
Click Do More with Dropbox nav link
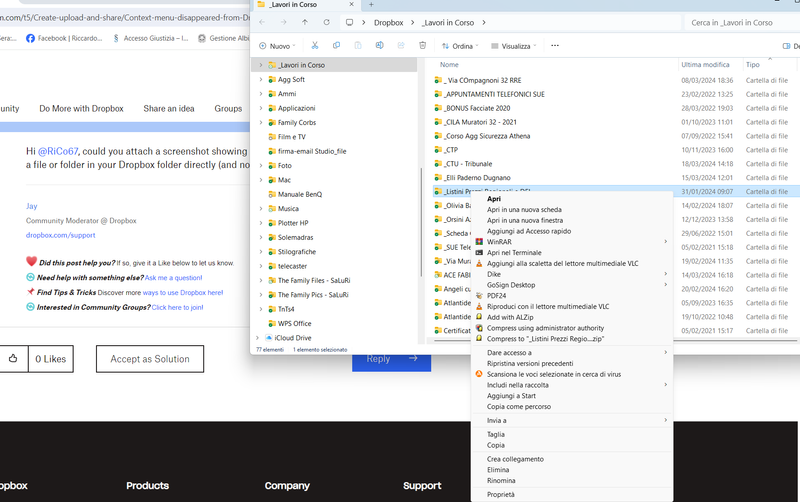pos(82,109)
